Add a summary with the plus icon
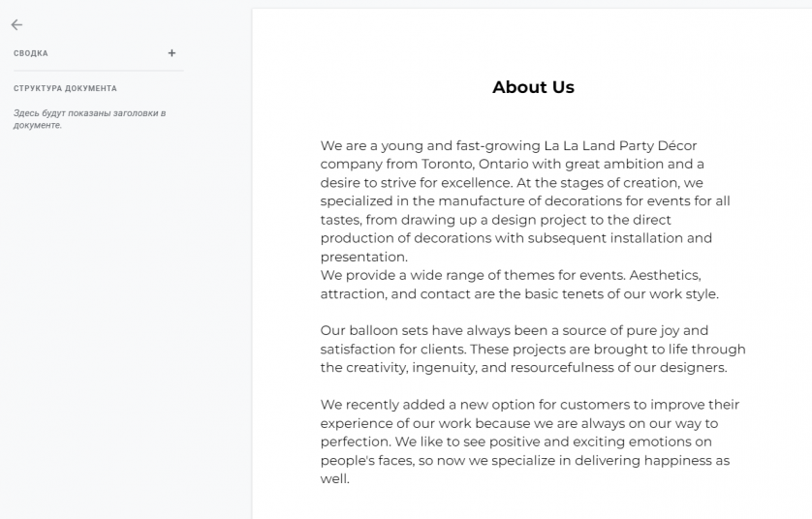Viewport: 812px width, 519px height. (172, 53)
